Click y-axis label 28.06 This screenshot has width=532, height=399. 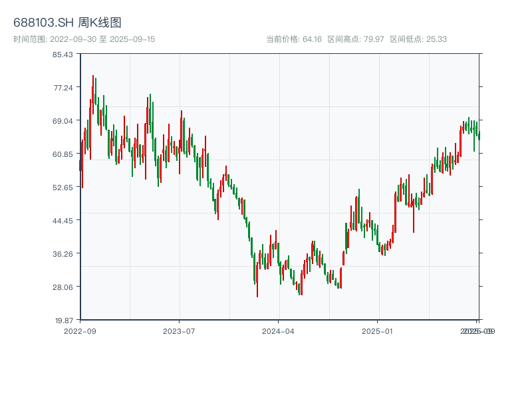tap(63, 287)
